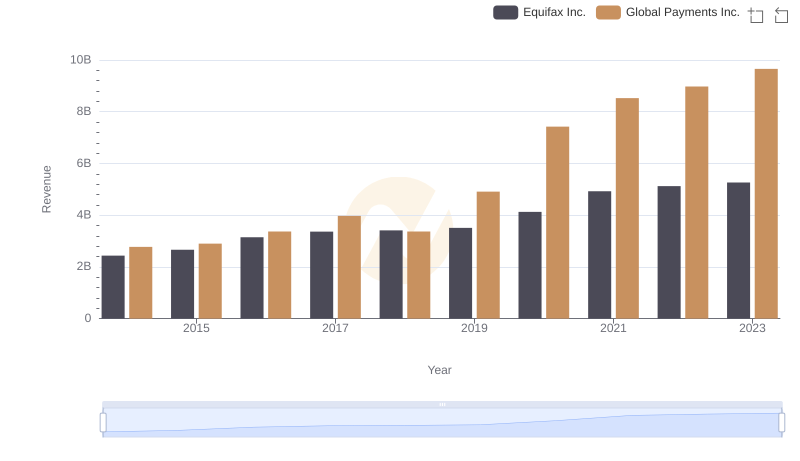The image size is (800, 461).
Task: Click the 2019 Global Payments Inc. bar
Action: point(488,255)
